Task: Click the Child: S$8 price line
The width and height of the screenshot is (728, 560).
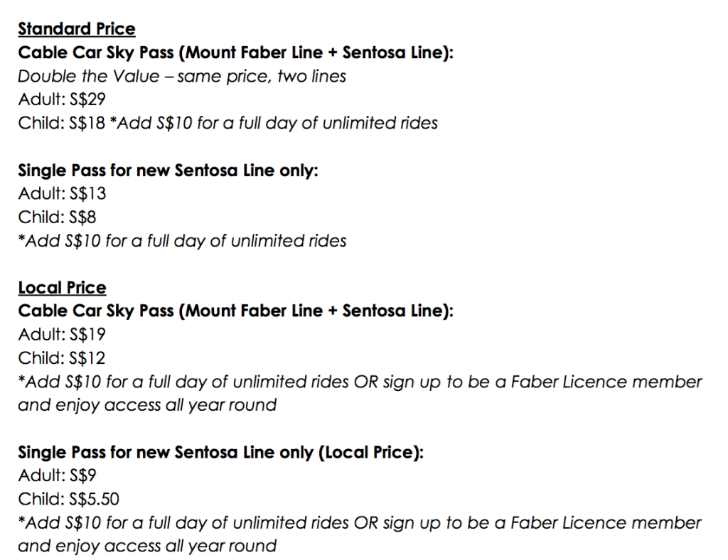Action: [x=57, y=217]
